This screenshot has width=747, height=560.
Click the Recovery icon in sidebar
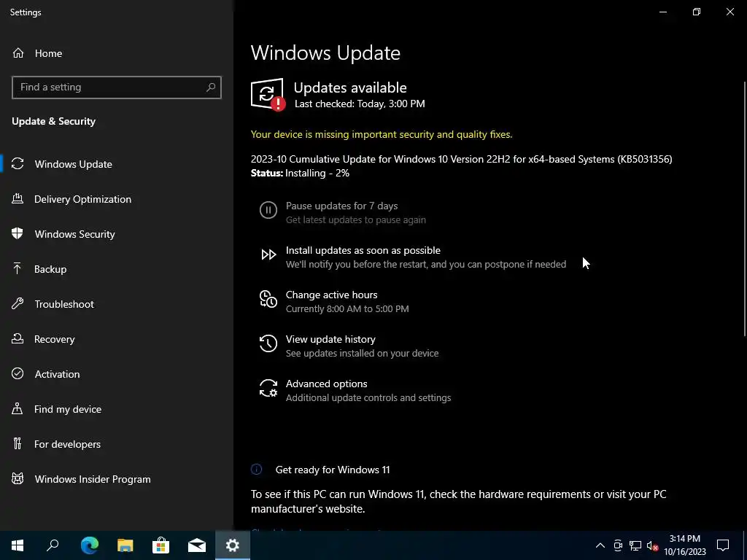click(x=18, y=338)
